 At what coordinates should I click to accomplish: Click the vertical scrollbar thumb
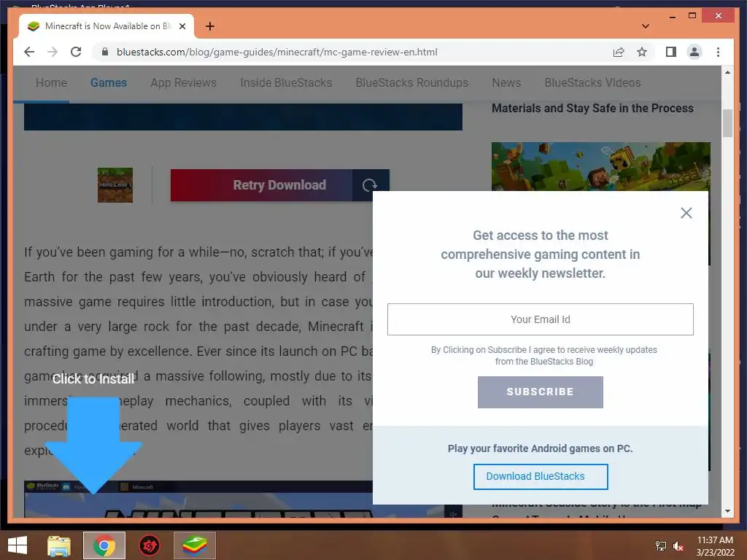727,123
